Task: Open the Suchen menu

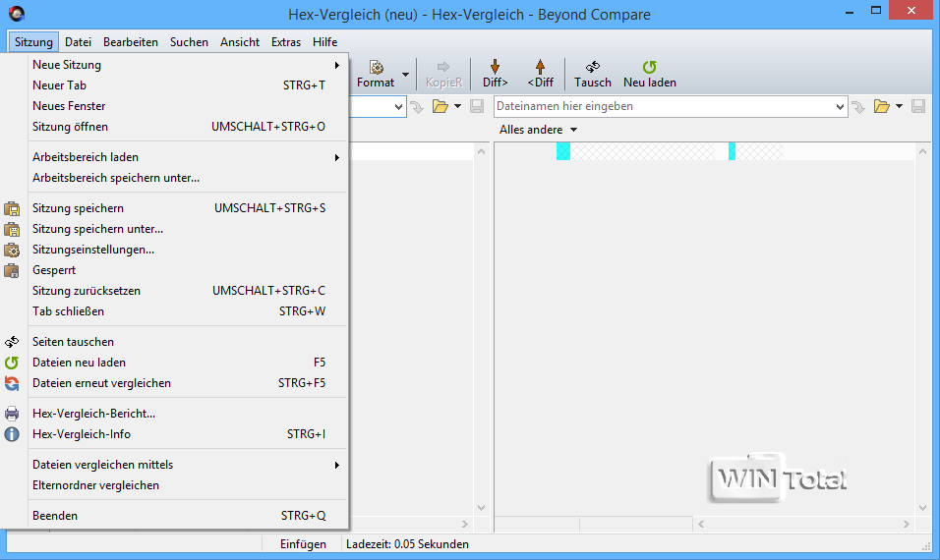Action: coord(189,42)
